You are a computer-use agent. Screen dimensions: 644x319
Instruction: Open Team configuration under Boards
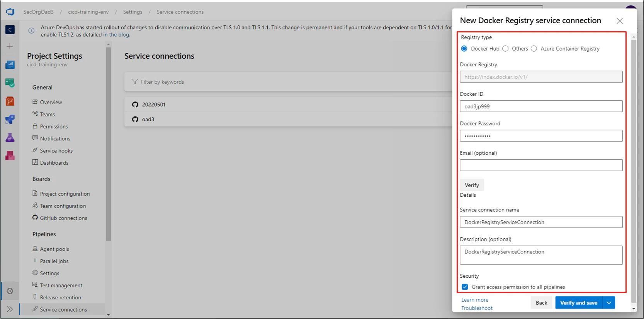[x=63, y=206]
